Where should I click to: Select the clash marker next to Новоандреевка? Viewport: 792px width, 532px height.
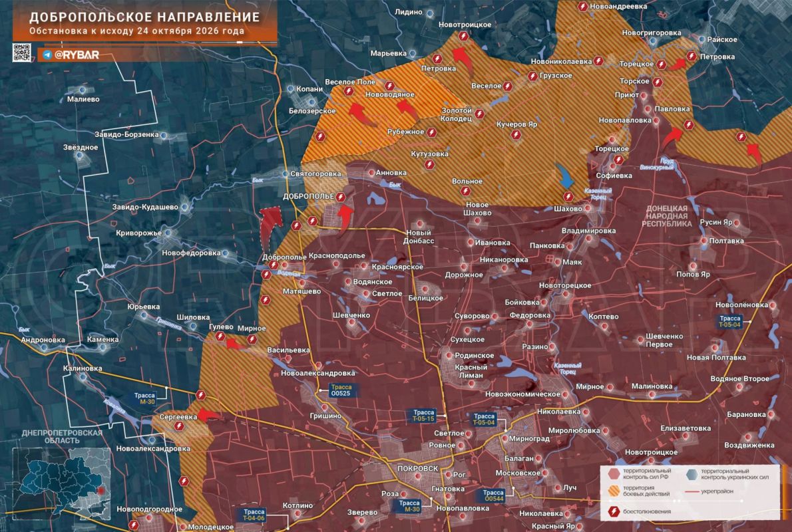582,7
